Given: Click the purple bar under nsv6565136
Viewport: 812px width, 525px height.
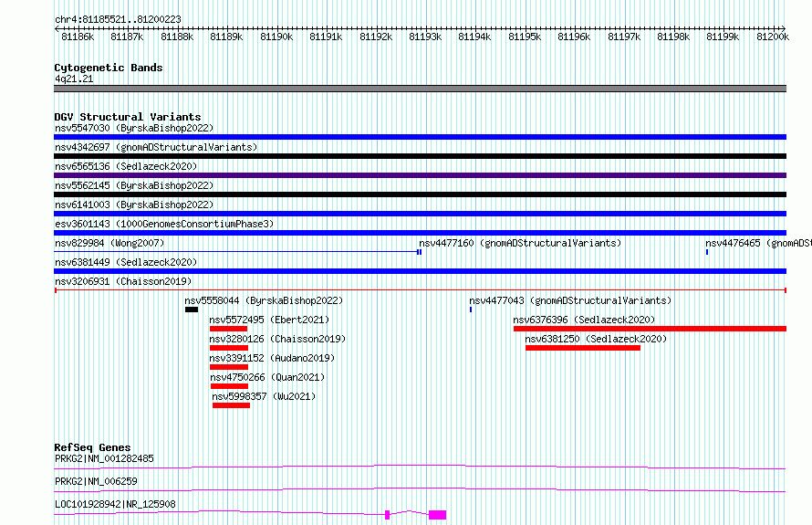Looking at the screenshot, I should 420,175.
